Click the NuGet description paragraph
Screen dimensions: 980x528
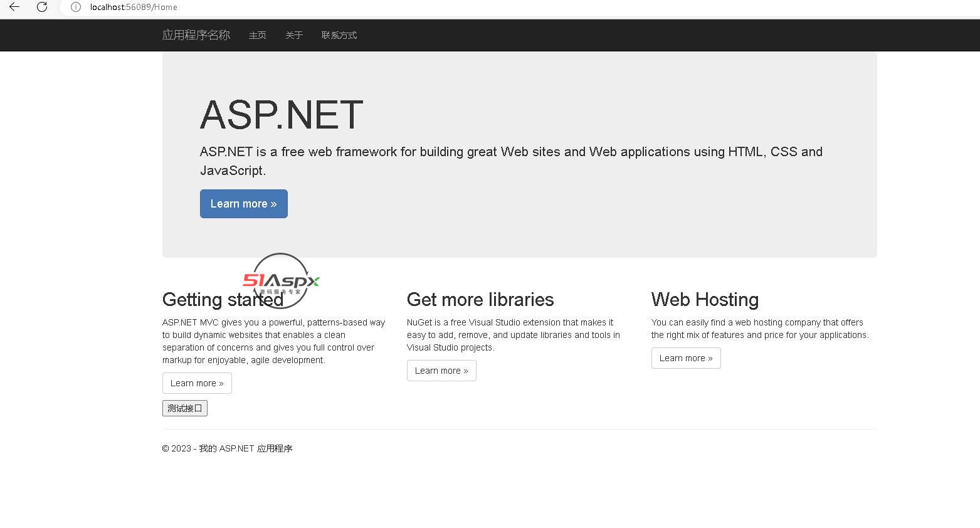point(514,335)
